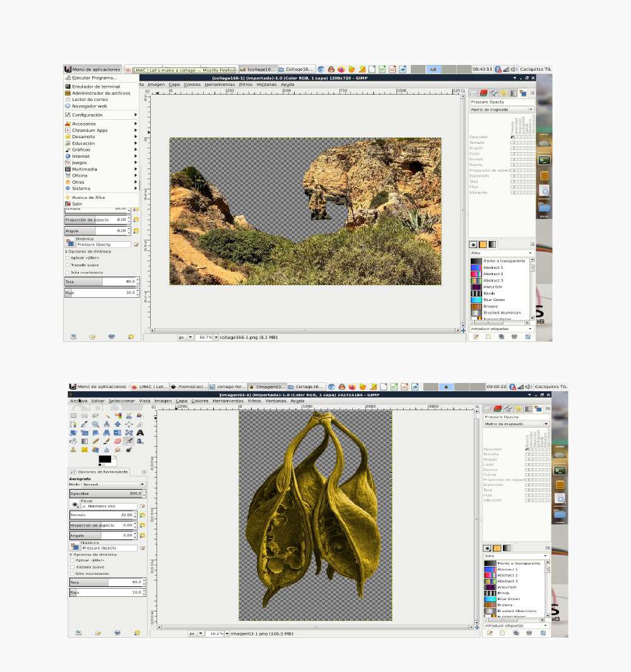Enable 'Trazado suave' in imagen03 window
Viewport: 631px width, 672px height.
click(x=73, y=567)
